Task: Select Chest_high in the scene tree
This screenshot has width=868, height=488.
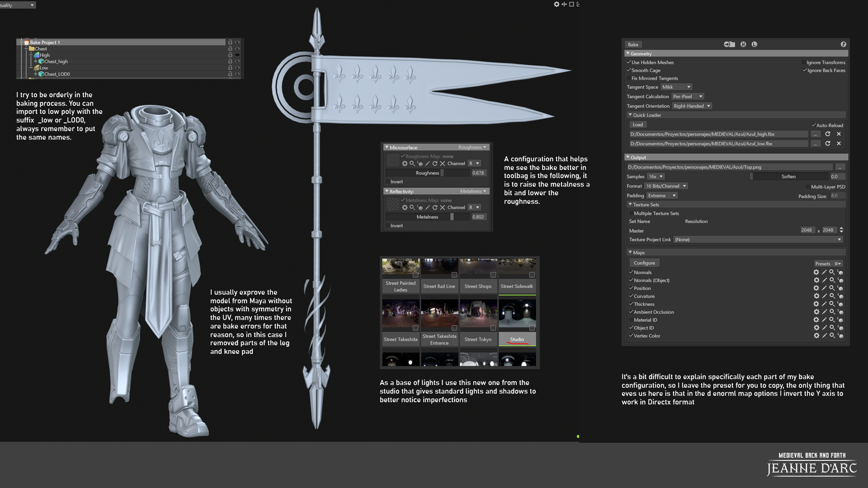Action: 56,61
